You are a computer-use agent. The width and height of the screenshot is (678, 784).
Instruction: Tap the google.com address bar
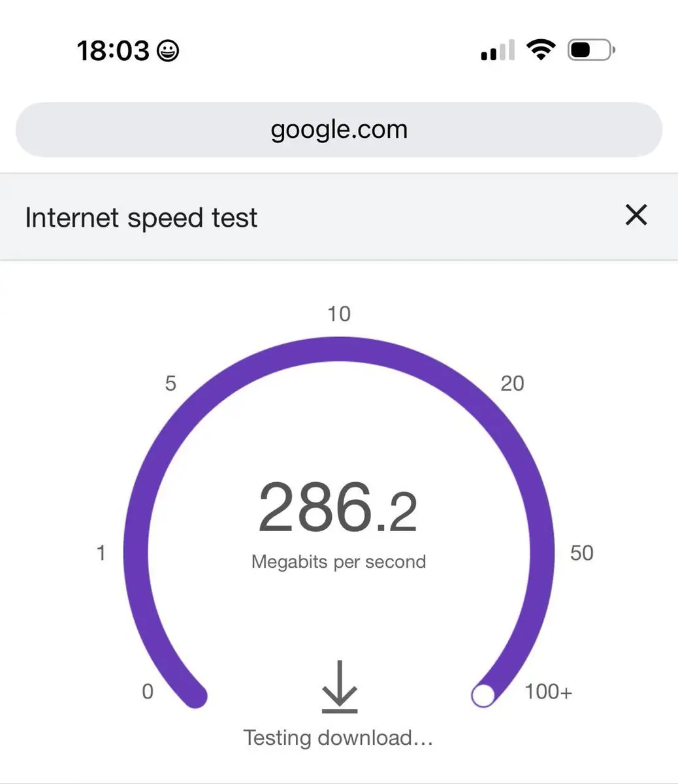(338, 129)
